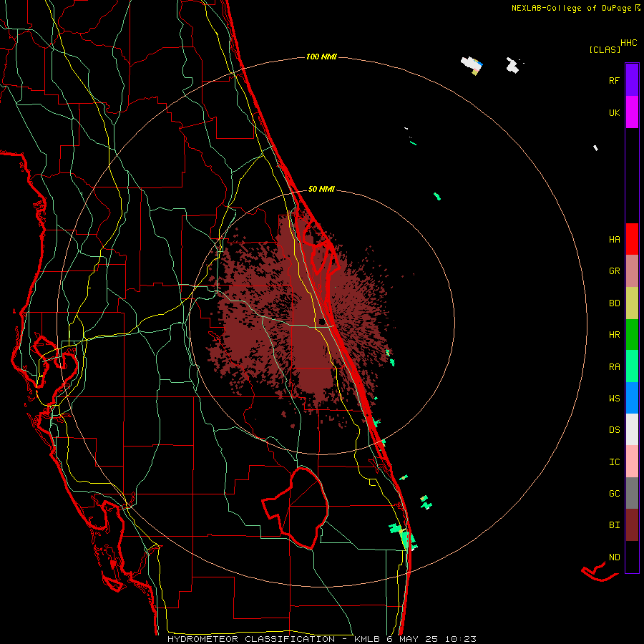Click the RA light-green legend swatch
This screenshot has height=644, width=644.
632,366
